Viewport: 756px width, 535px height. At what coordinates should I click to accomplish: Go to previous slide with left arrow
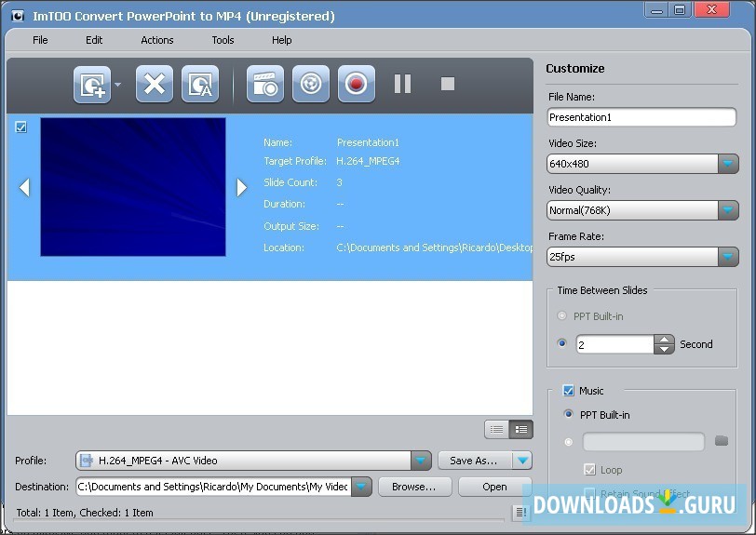pos(24,188)
